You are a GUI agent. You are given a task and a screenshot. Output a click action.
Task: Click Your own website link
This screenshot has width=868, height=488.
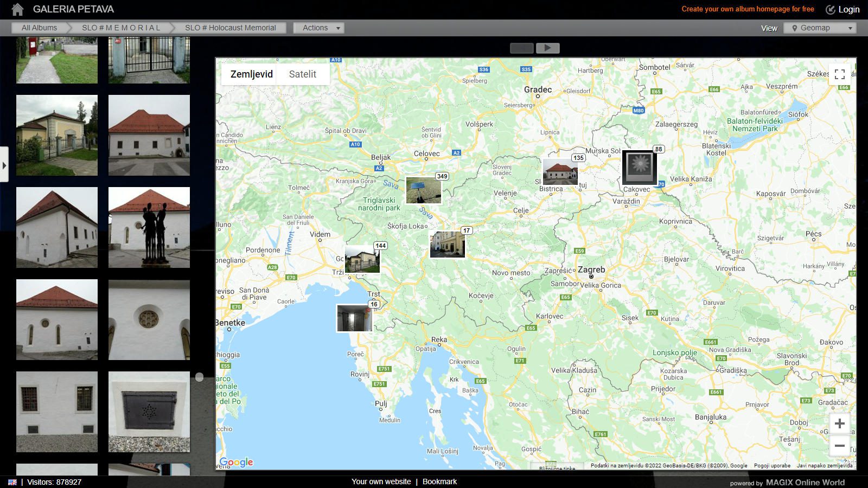[x=381, y=481]
